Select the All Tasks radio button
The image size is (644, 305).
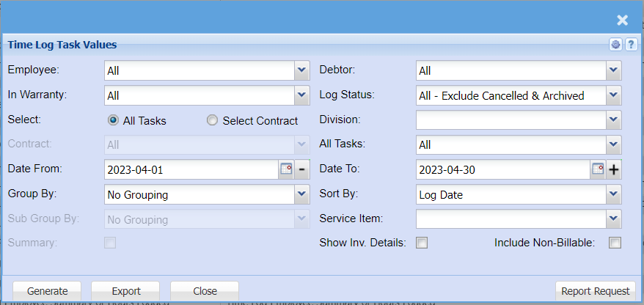point(113,120)
